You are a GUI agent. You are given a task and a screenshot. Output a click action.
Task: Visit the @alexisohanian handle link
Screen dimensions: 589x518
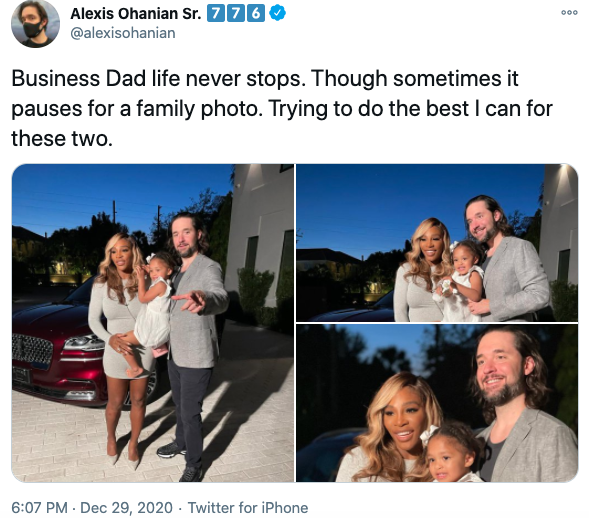(123, 33)
